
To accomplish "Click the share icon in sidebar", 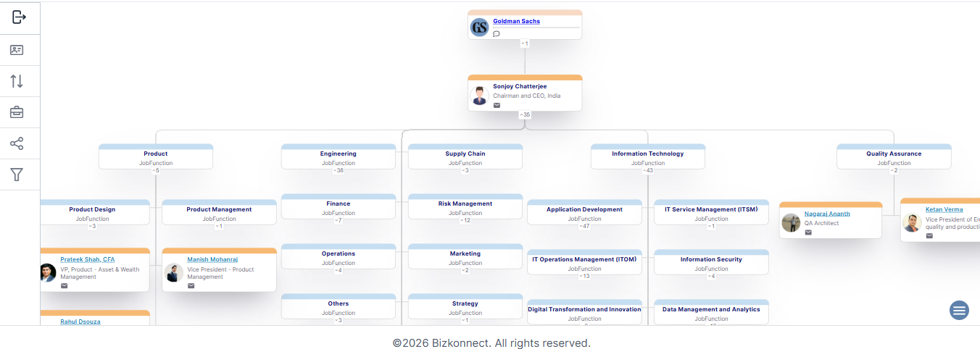I will (17, 143).
